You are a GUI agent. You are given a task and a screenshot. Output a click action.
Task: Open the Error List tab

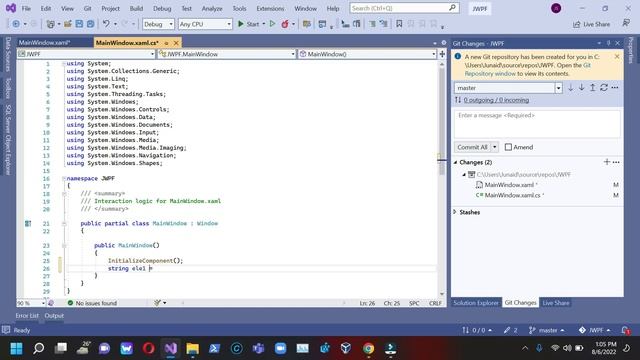tap(27, 316)
